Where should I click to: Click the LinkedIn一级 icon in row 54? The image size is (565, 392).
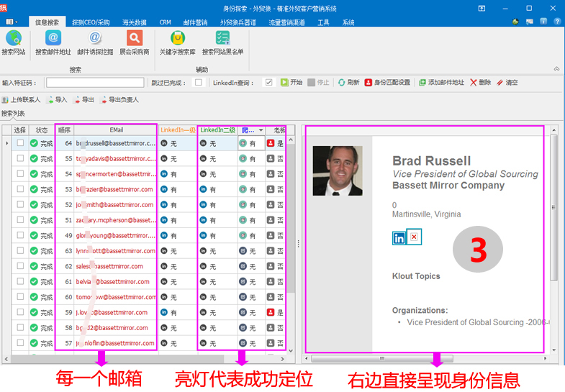click(x=164, y=174)
